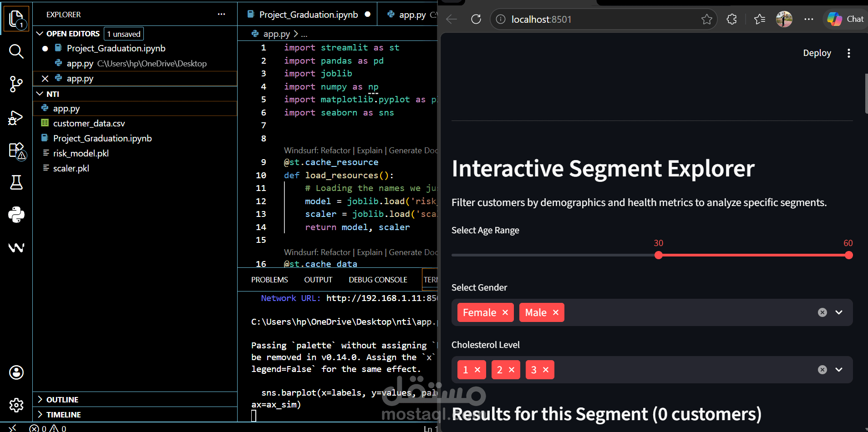Open the browser Extensions menu
Image resolution: width=868 pixels, height=432 pixels.
coord(731,19)
